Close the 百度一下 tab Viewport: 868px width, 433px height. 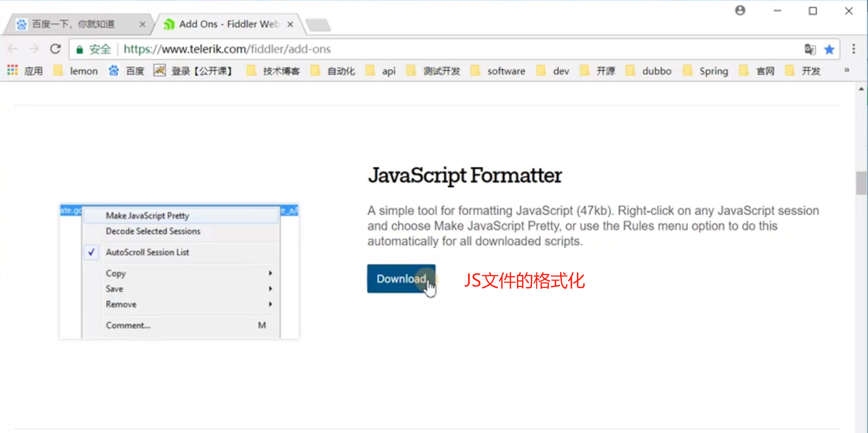pyautogui.click(x=142, y=24)
